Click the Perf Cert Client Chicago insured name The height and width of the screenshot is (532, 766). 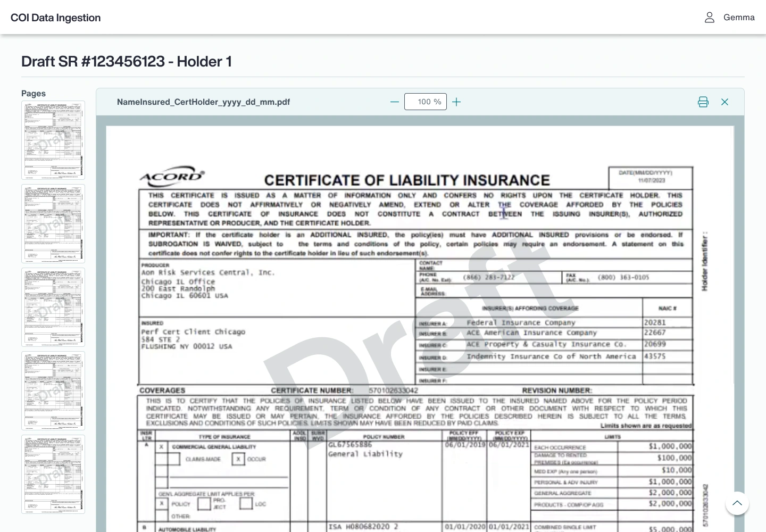[x=193, y=332]
